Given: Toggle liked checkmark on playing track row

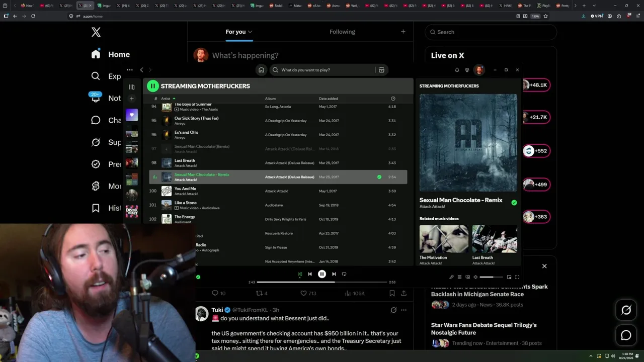Looking at the screenshot, I should pos(379,177).
